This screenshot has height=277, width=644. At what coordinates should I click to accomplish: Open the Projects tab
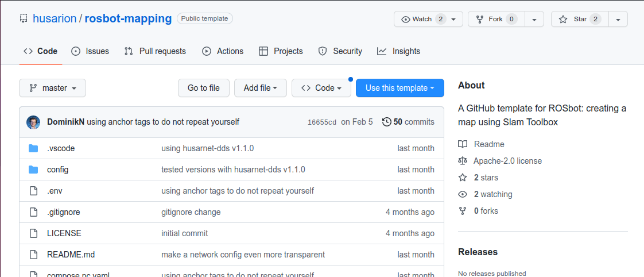click(x=281, y=51)
